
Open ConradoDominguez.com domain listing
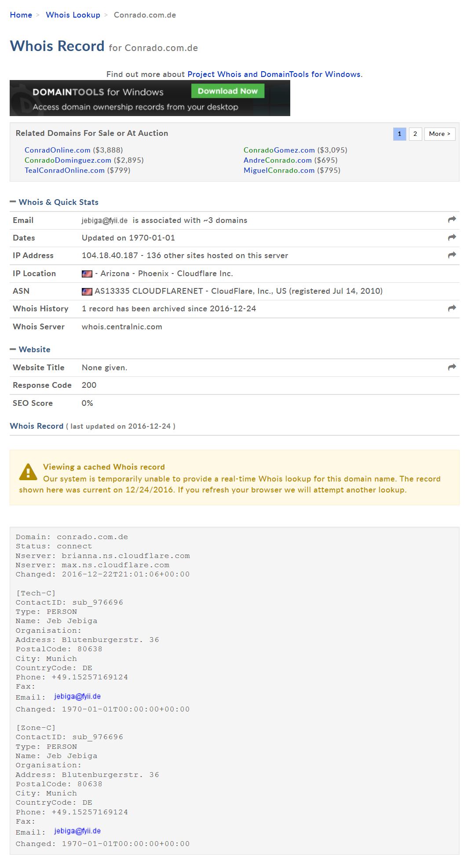68,160
